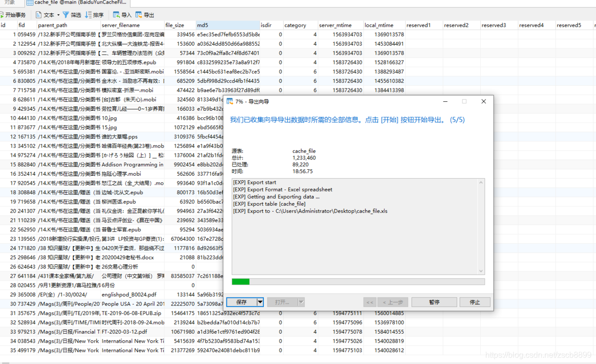Expand the dropdown arrow beside 保存
This screenshot has width=596, height=364.
point(260,302)
